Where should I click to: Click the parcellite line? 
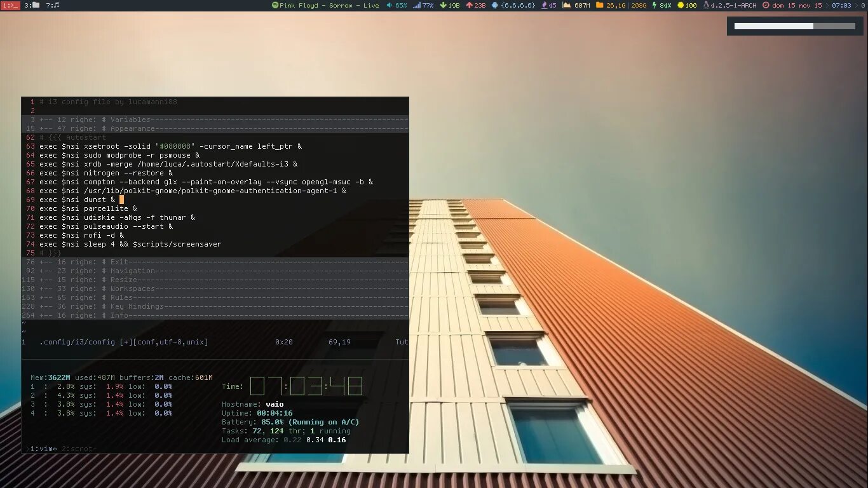tap(88, 208)
